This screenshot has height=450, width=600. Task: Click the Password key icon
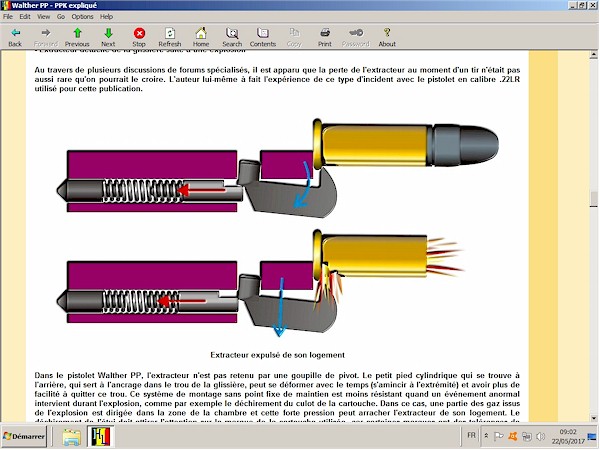tap(356, 33)
